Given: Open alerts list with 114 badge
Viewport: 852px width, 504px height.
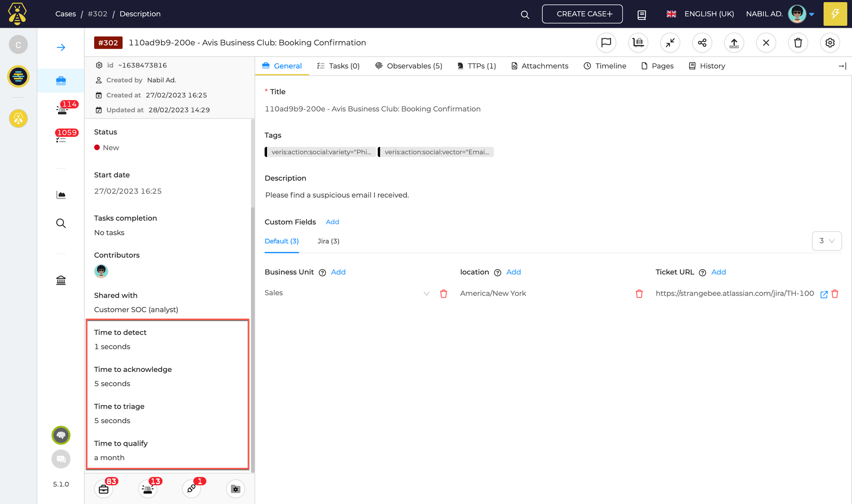Looking at the screenshot, I should pyautogui.click(x=62, y=109).
